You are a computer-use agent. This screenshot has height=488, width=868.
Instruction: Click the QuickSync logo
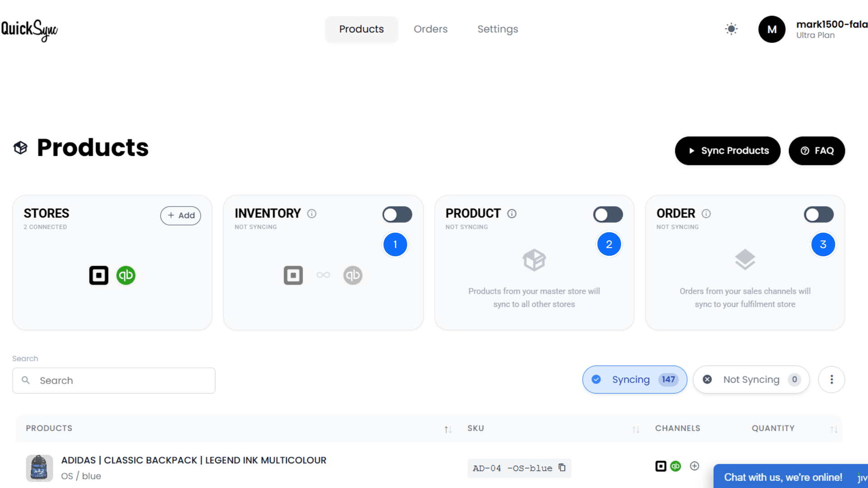tap(29, 29)
